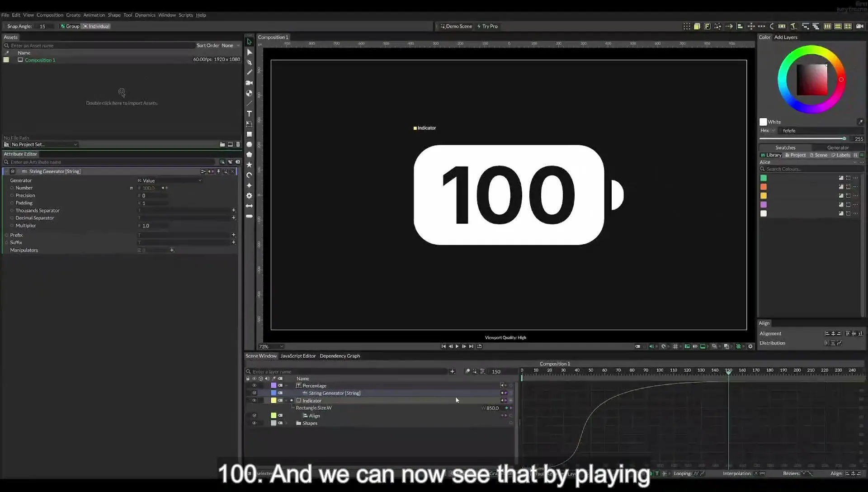Choose the Rectangle shape tool

(249, 134)
